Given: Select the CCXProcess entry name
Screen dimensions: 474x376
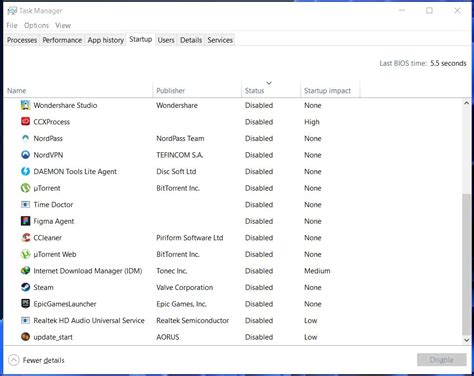Looking at the screenshot, I should (52, 122).
